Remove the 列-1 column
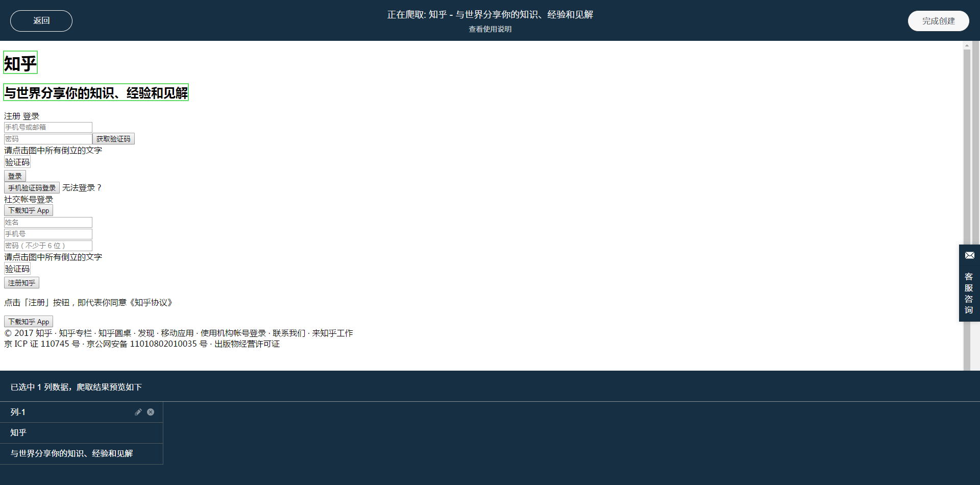The image size is (980, 485). [x=151, y=412]
